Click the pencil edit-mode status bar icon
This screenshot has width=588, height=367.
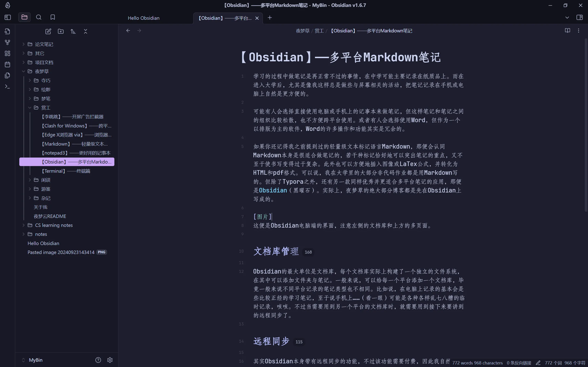coord(538,363)
